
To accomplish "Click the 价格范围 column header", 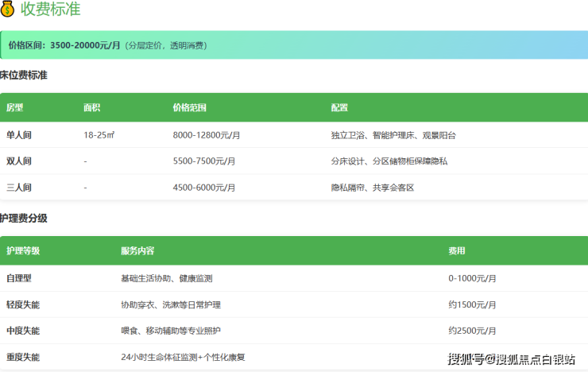I will 190,107.
